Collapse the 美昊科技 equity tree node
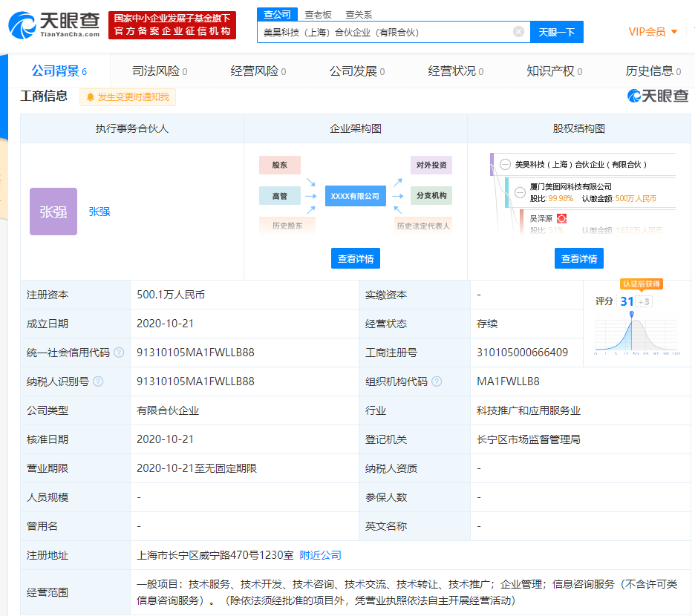The image size is (695, 616). click(505, 165)
